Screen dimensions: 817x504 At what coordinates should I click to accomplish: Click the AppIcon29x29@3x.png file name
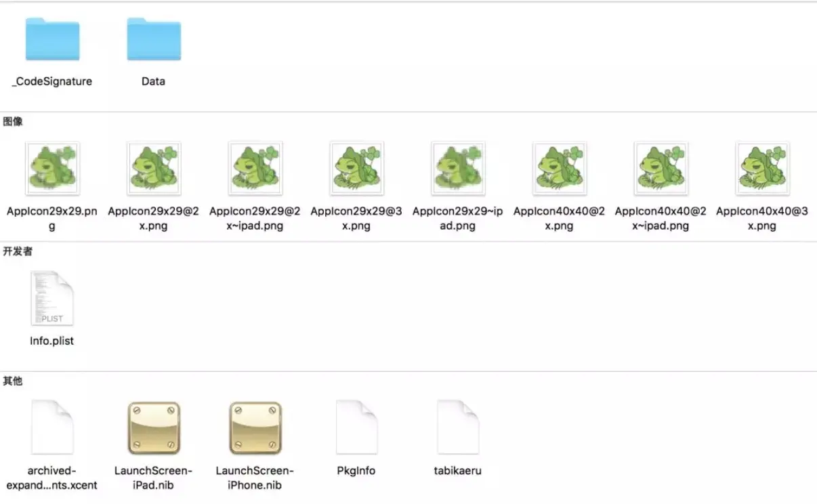pos(356,218)
